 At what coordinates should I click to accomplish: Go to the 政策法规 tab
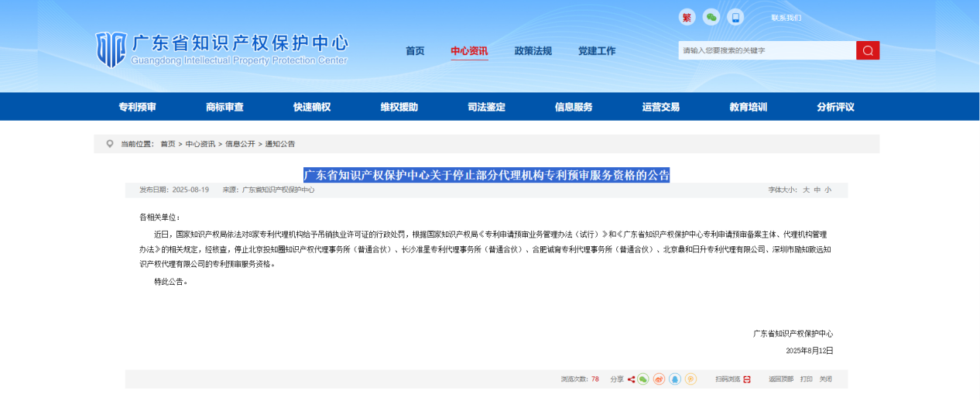coord(533,51)
